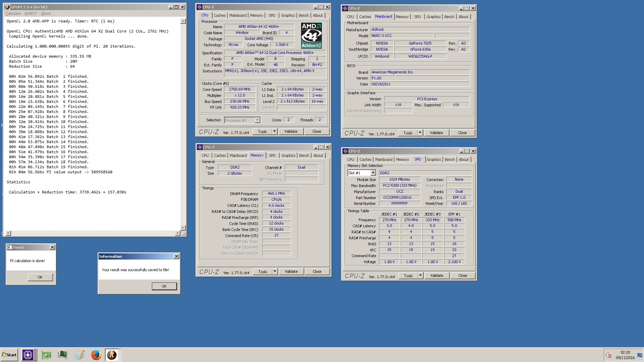Select CPU tab in SPD window
644x362 pixels.
tap(351, 160)
